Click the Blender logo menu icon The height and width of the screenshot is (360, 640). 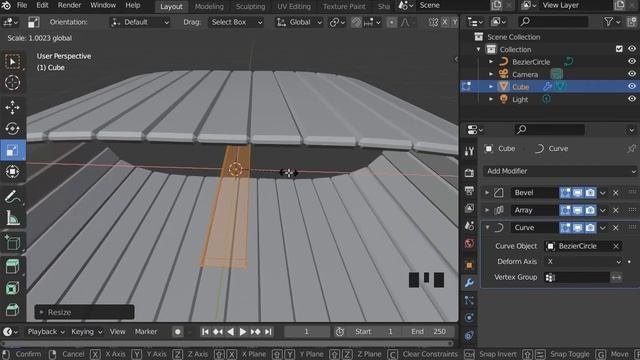[x=6, y=6]
